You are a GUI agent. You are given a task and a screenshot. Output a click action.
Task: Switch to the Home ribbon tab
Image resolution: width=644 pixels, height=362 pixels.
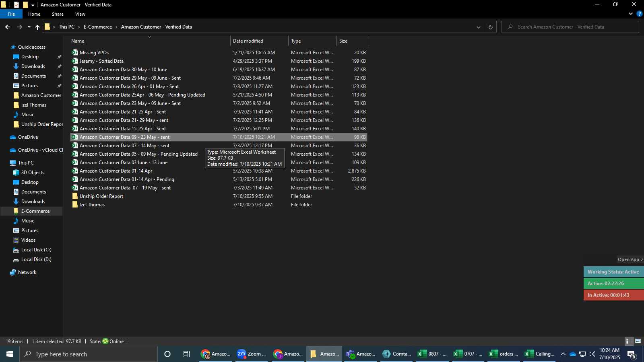[x=34, y=14]
